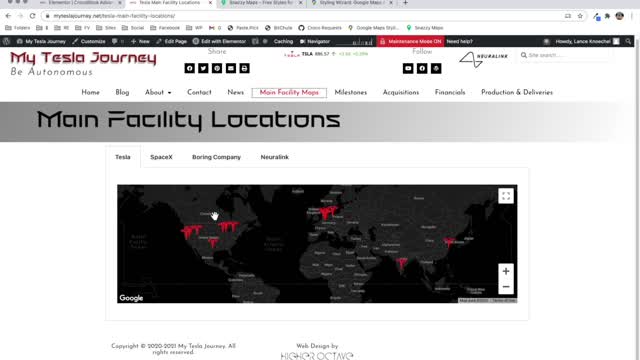Open Financials in navigation menu

point(450,93)
